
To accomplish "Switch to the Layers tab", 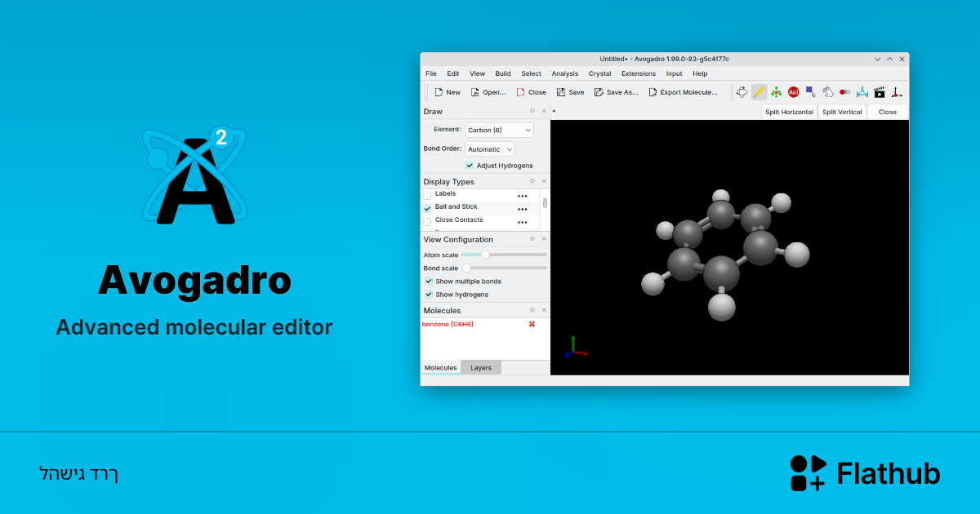I will pyautogui.click(x=481, y=367).
